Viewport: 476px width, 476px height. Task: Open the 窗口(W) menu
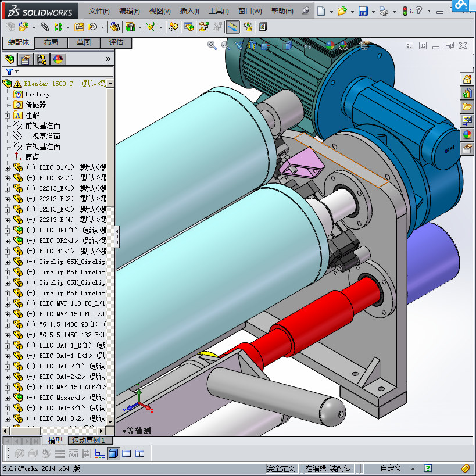coord(250,11)
